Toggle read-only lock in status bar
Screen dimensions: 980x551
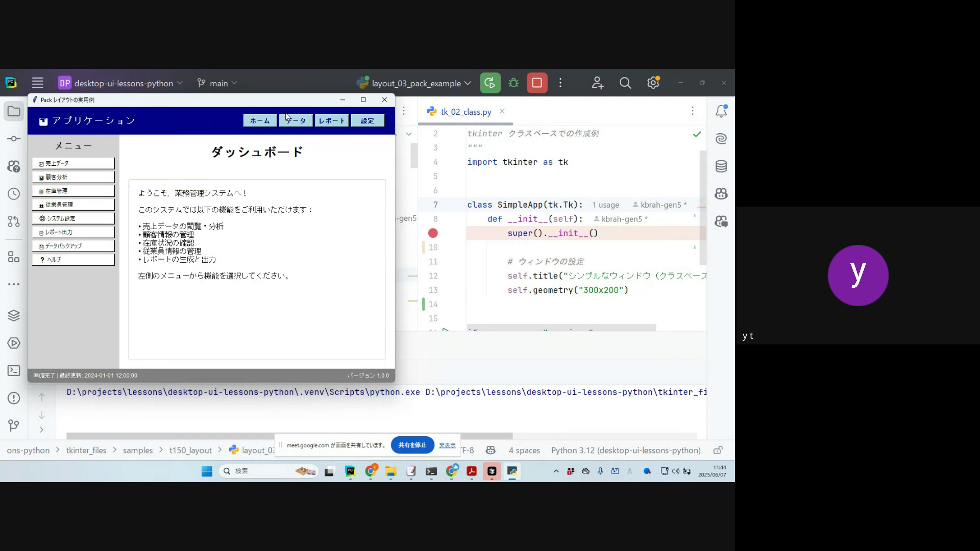718,450
